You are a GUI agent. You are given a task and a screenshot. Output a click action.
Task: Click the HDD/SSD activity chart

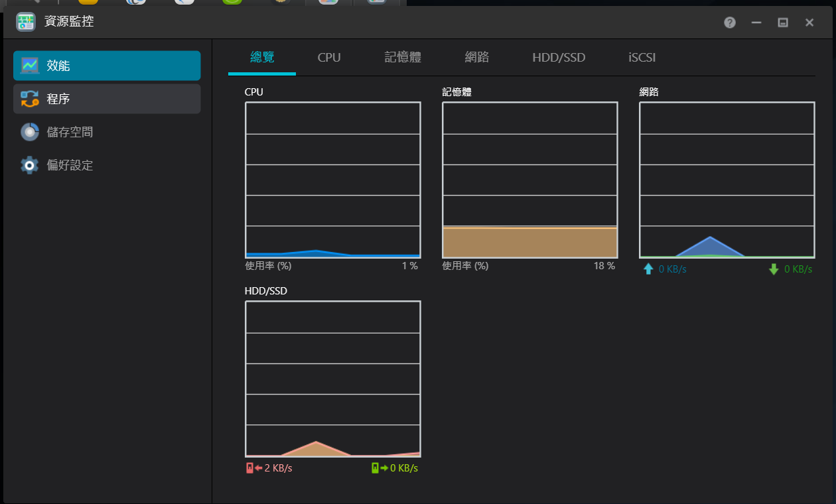tap(332, 379)
